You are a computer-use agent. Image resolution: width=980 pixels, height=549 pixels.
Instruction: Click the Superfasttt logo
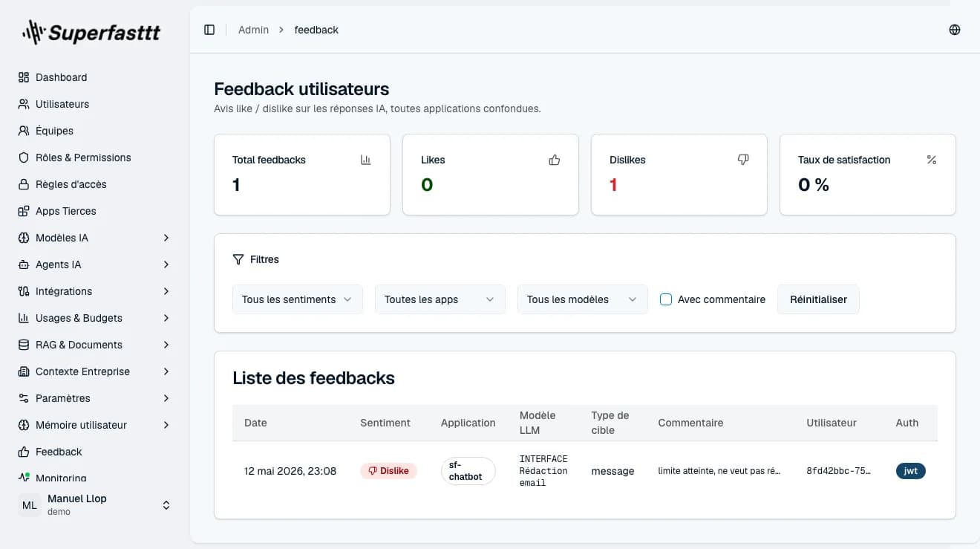coord(91,33)
